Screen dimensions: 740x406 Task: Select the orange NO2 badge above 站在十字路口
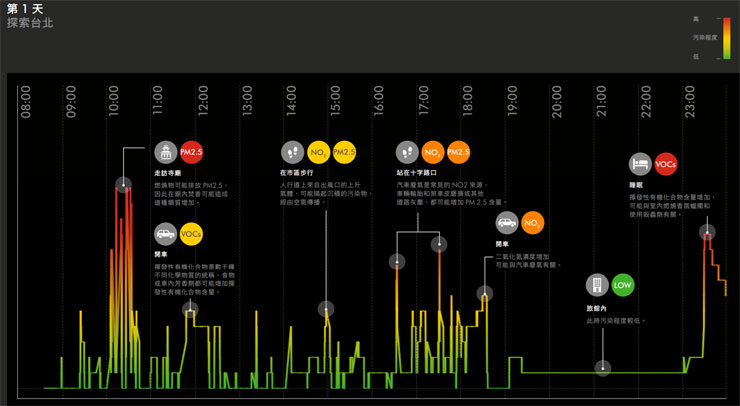point(433,152)
